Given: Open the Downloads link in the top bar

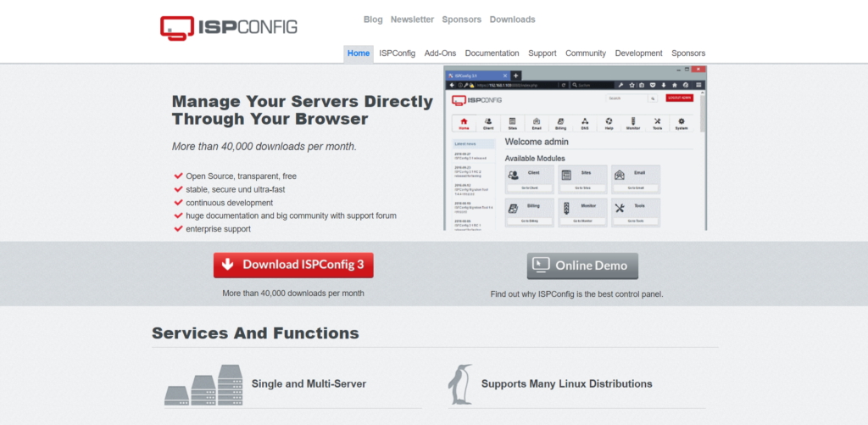Looking at the screenshot, I should tap(513, 20).
